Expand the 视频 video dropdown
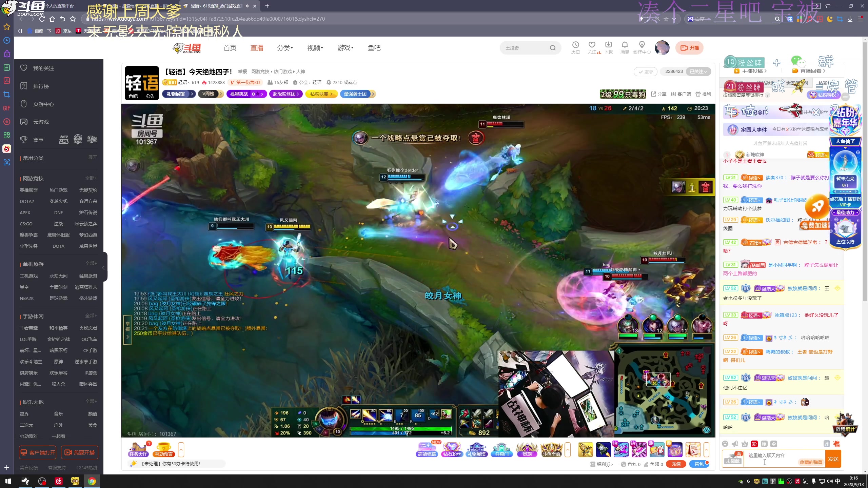 click(x=315, y=48)
